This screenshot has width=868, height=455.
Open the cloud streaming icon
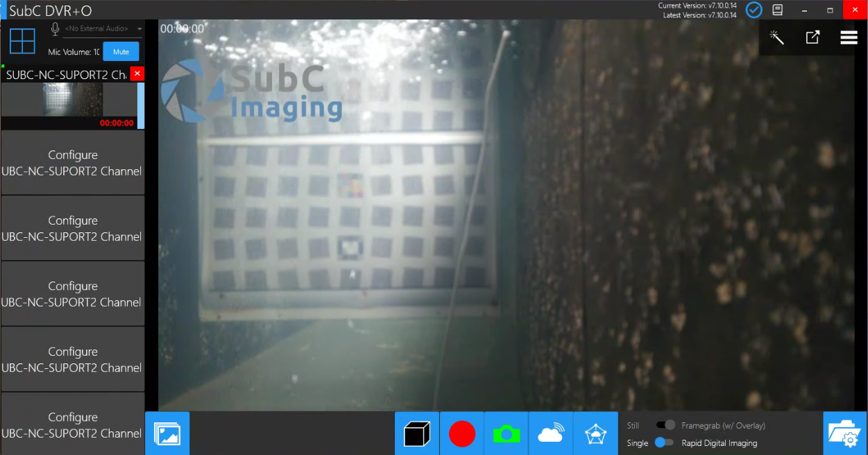551,433
